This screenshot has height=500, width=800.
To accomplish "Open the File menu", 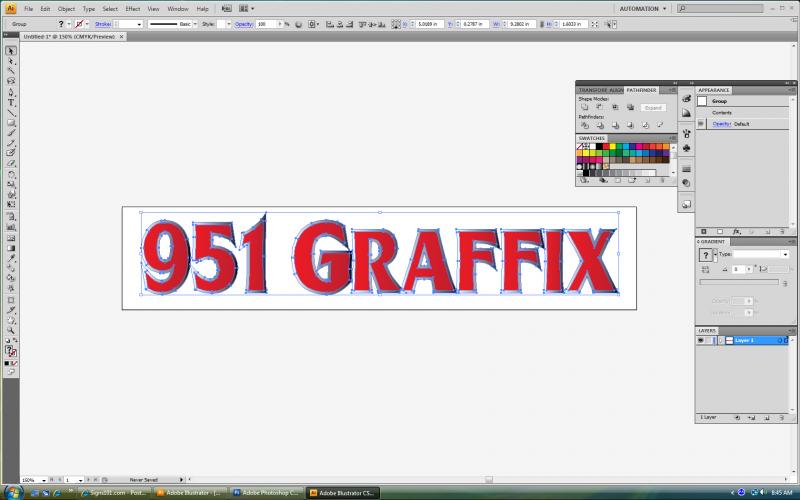I will (29, 9).
